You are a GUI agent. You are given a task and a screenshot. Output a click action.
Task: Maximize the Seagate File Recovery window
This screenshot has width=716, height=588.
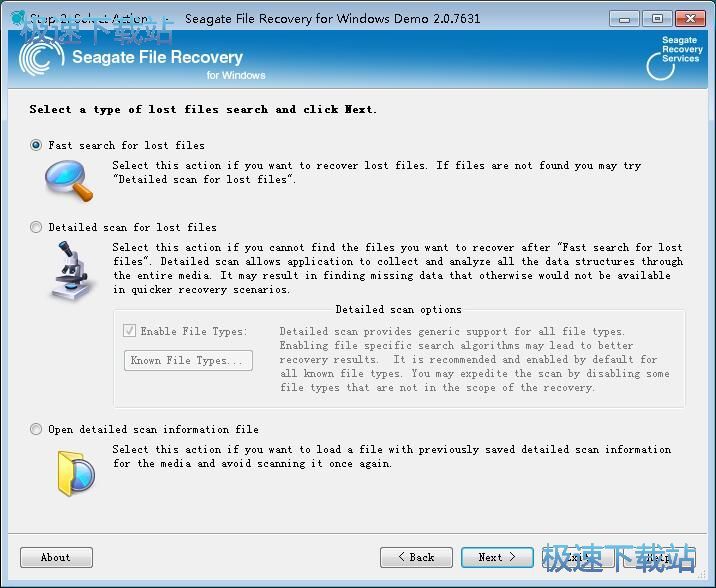pyautogui.click(x=657, y=19)
